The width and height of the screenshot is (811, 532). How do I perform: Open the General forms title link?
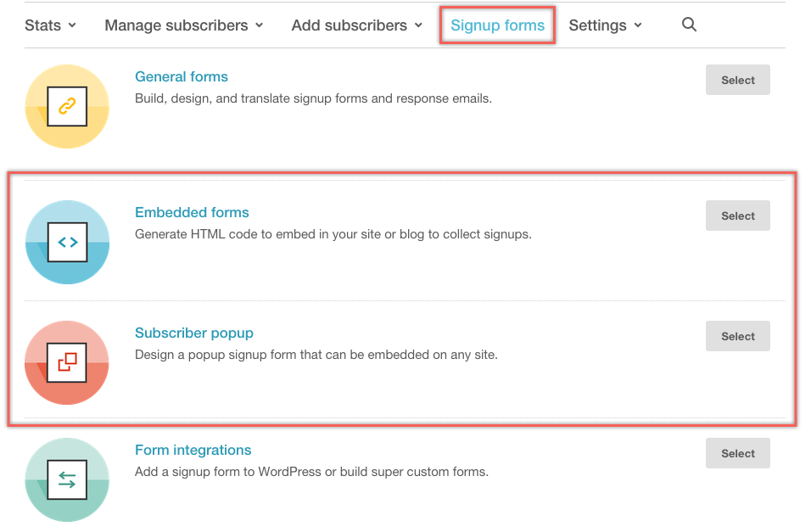tap(182, 76)
